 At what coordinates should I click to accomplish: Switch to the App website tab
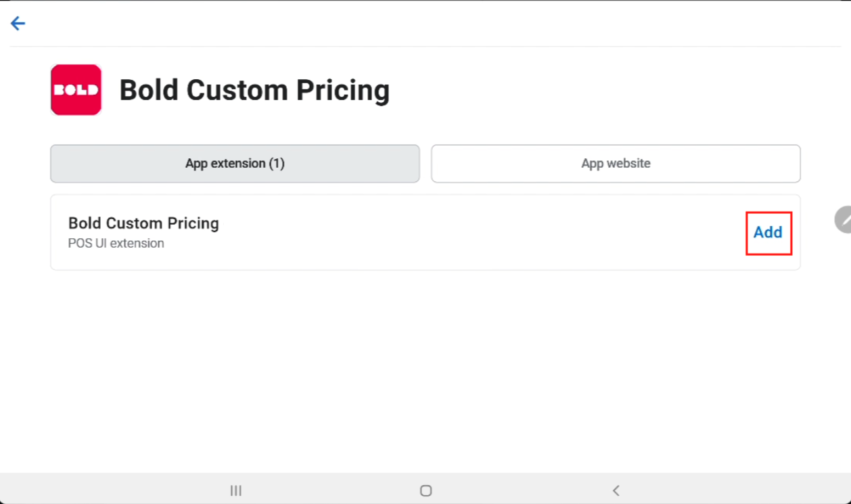616,164
